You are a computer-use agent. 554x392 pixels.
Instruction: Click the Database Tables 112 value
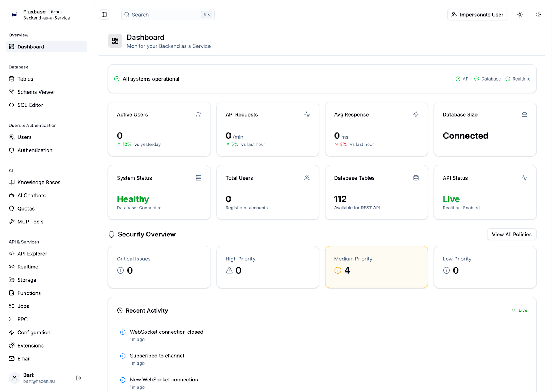(x=340, y=199)
